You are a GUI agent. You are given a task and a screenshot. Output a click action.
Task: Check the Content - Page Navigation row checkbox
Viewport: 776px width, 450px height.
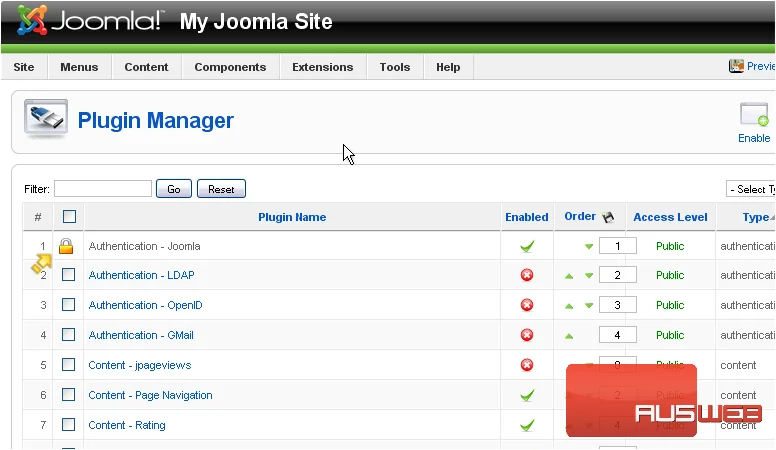[x=68, y=395]
